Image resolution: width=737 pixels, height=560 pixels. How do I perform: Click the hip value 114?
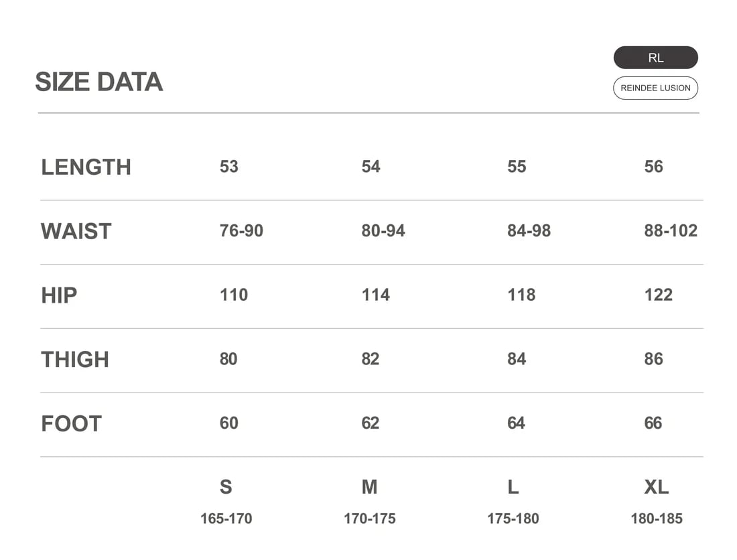click(x=375, y=295)
